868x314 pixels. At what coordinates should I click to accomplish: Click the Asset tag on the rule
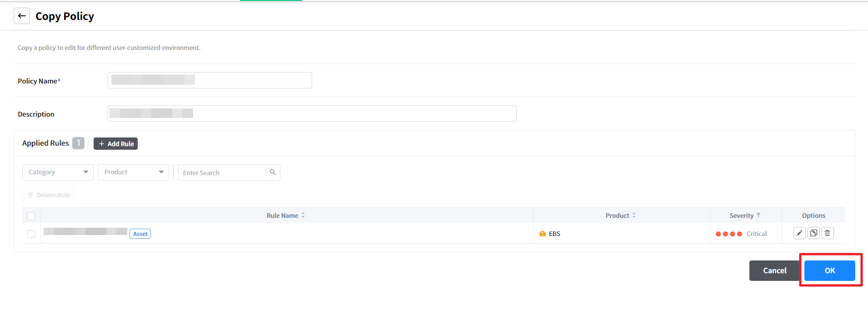(140, 234)
